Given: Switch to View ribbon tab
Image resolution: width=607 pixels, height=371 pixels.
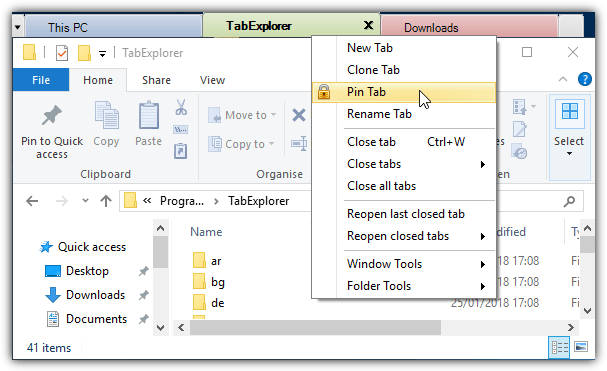Looking at the screenshot, I should (x=212, y=80).
